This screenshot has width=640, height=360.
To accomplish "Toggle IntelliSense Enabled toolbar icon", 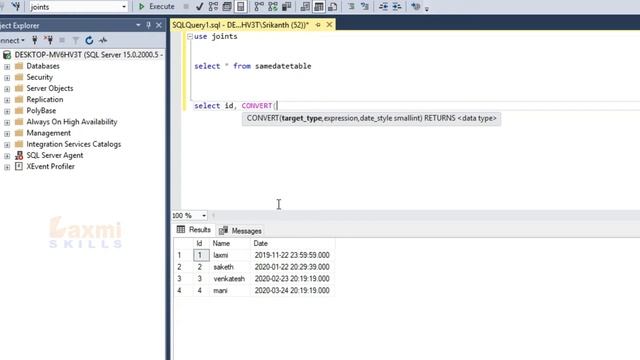I will (x=241, y=7).
